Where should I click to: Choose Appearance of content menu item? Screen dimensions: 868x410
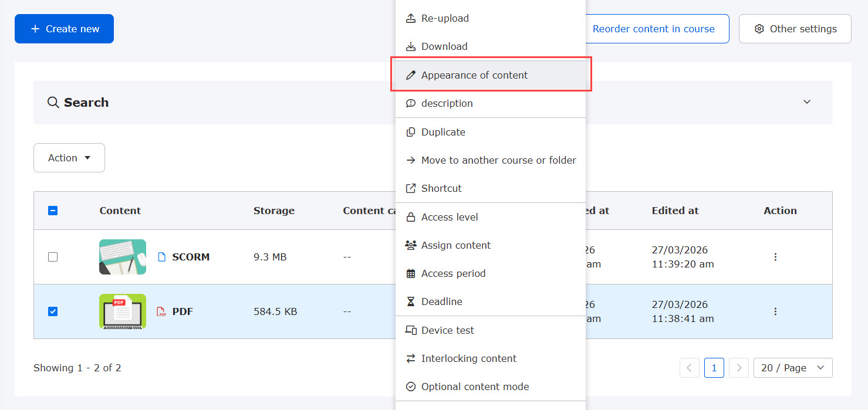(474, 75)
